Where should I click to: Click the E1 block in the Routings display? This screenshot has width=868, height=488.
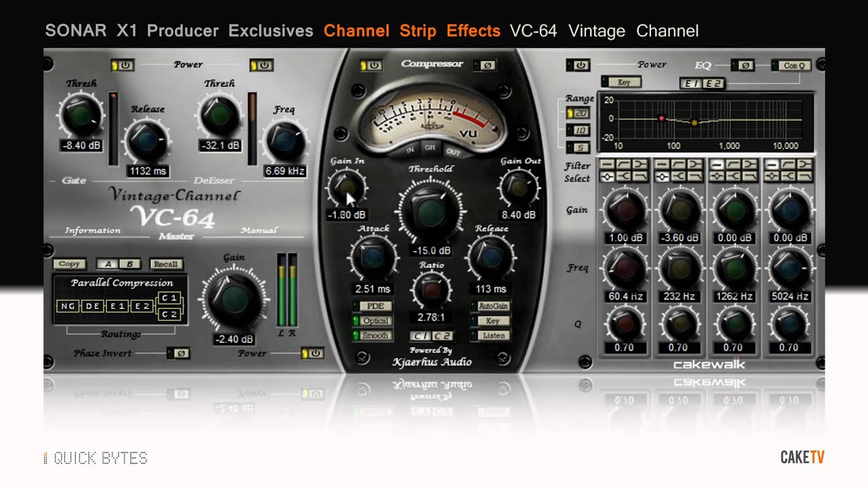coord(118,306)
